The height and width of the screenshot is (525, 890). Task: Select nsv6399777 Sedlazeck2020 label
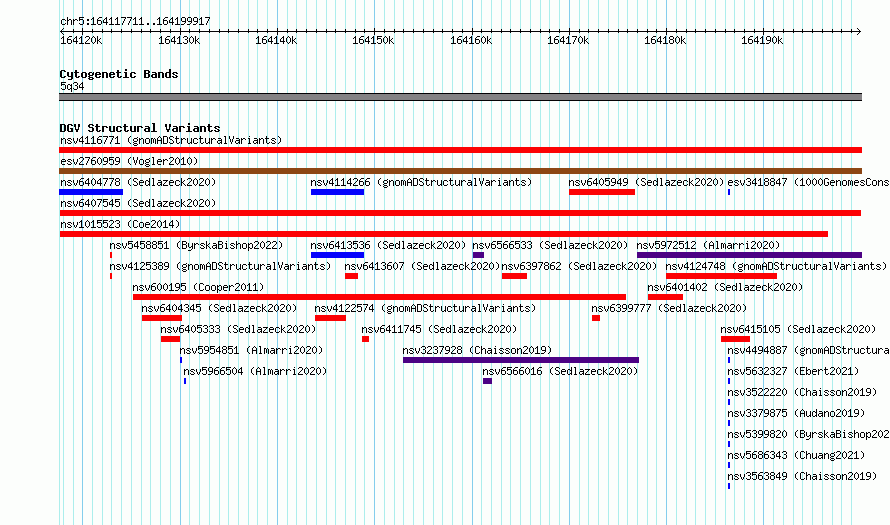669,308
